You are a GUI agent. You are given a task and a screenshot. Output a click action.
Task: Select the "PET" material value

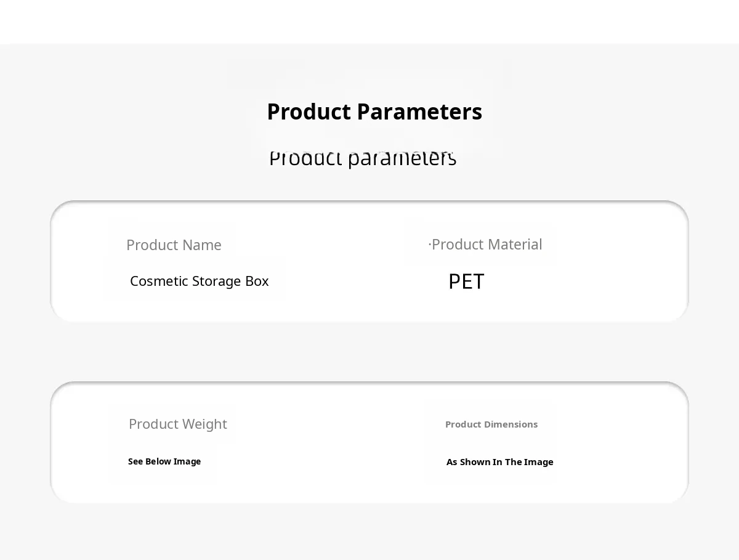(x=466, y=282)
